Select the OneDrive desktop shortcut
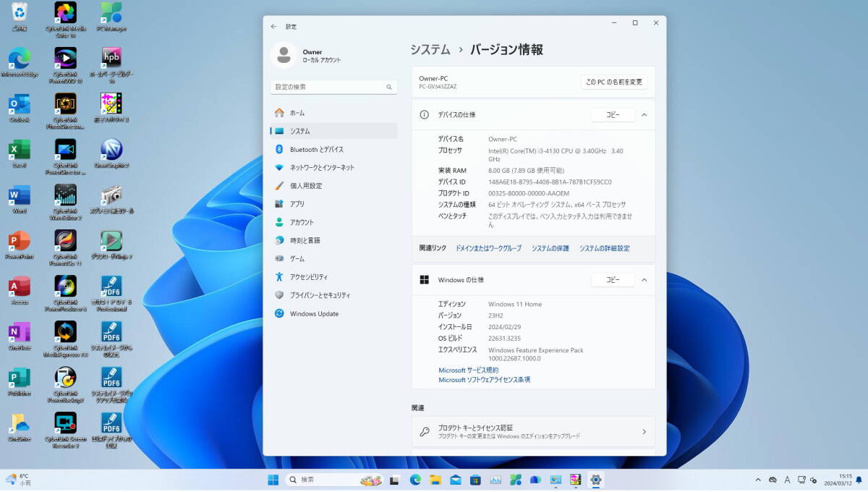Viewport: 868px width, 492px height. pos(20,426)
